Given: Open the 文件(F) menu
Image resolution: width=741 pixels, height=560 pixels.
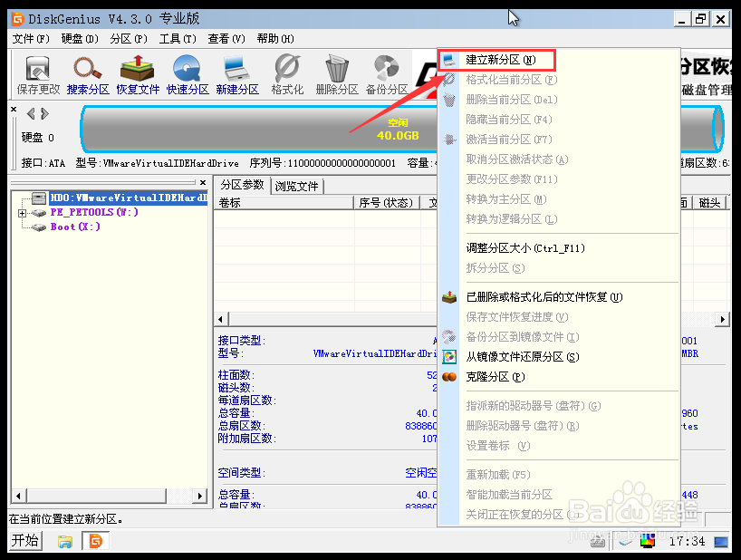Looking at the screenshot, I should click(x=31, y=39).
